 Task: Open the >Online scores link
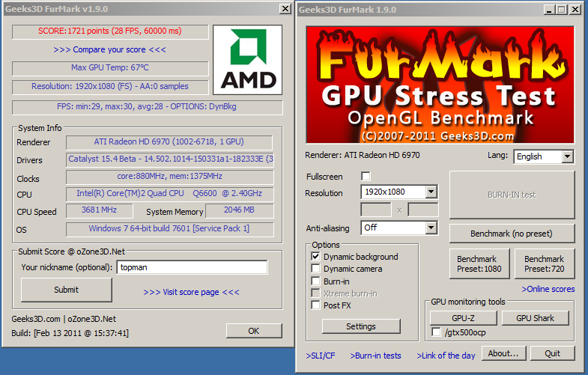click(x=548, y=289)
